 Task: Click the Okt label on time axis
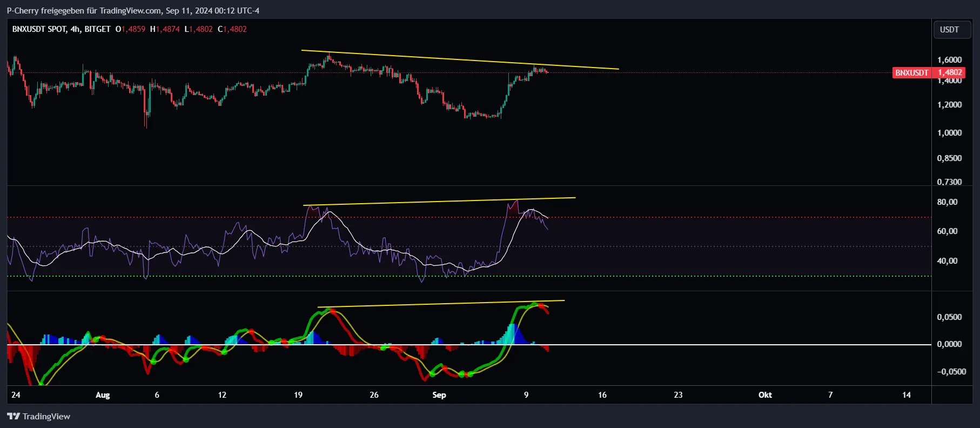coord(765,395)
